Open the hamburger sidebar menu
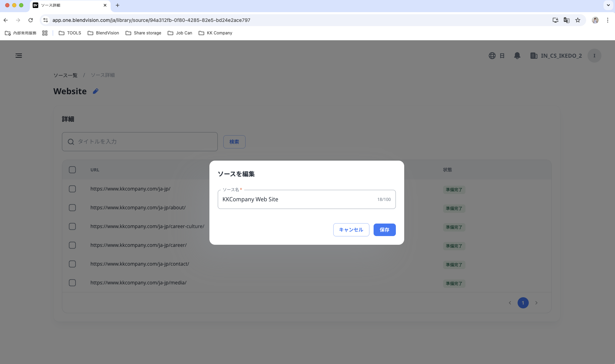Screen dimensions: 615x364 pyautogui.click(x=19, y=56)
